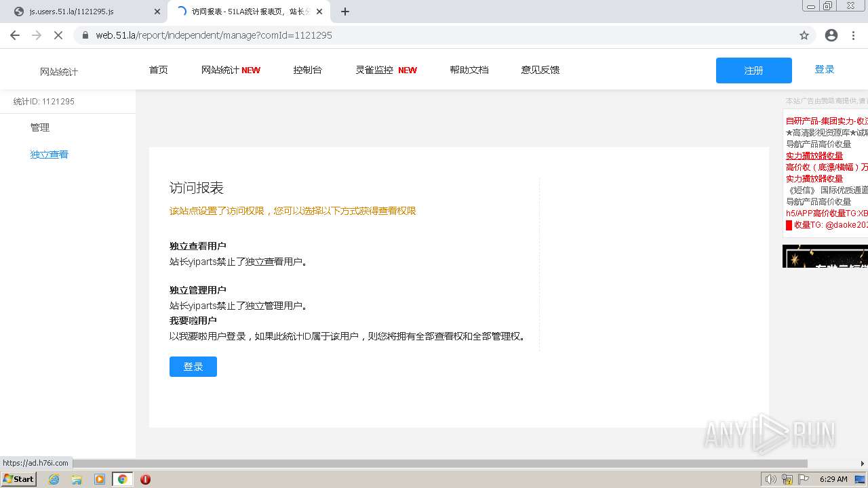
Task: Open the Chrome profile avatar menu
Action: [x=831, y=35]
